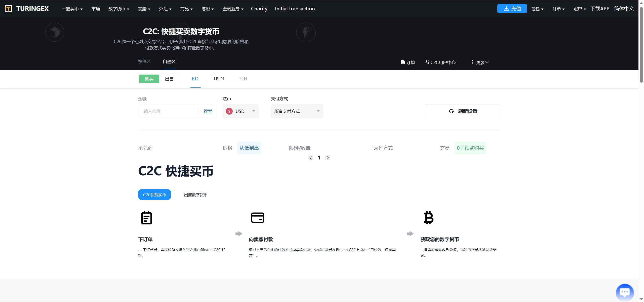Viewport: 644px width, 302px height.
Task: Click 下载APP download link
Action: pyautogui.click(x=600, y=9)
